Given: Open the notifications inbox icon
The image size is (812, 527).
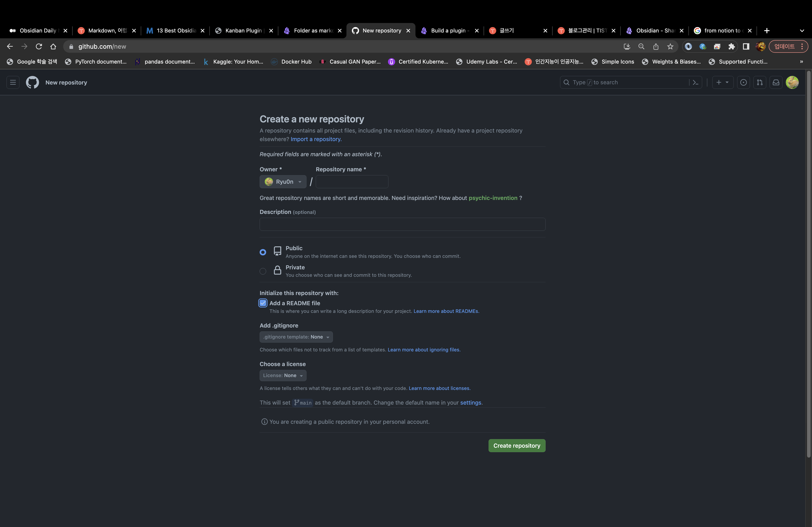Looking at the screenshot, I should (x=776, y=82).
